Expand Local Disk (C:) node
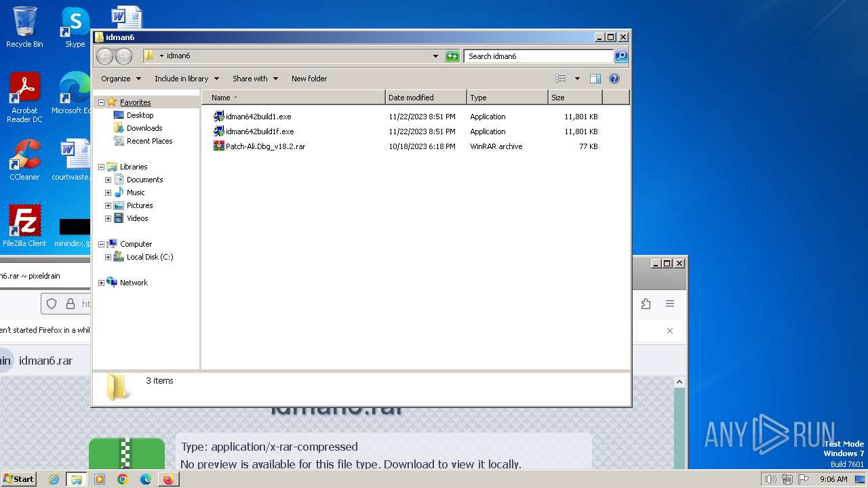 coord(108,257)
